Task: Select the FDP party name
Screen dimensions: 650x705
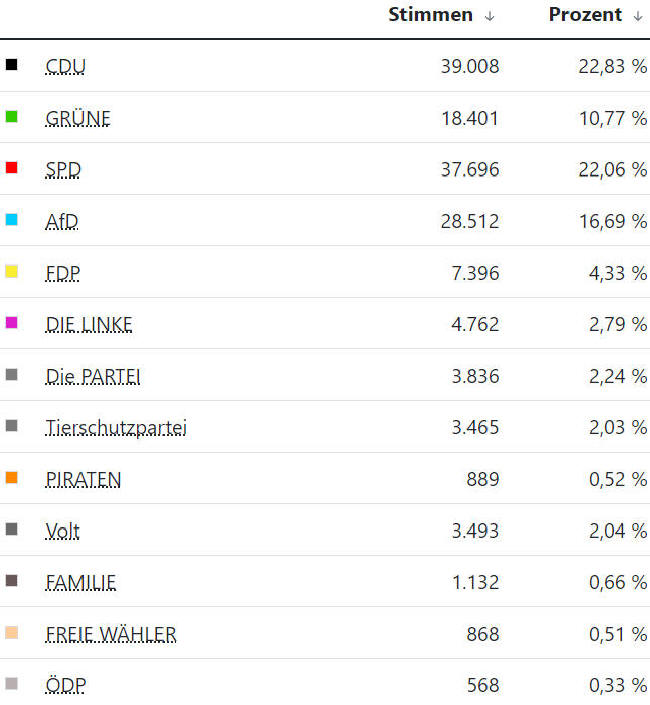Action: click(x=62, y=273)
